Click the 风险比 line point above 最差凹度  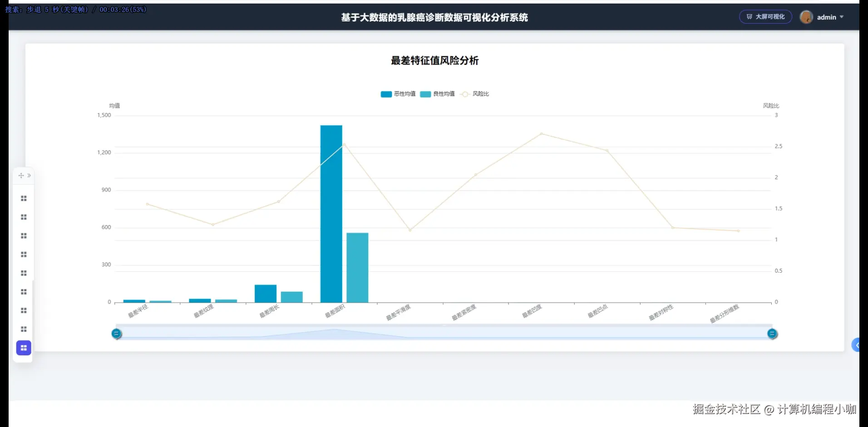541,134
